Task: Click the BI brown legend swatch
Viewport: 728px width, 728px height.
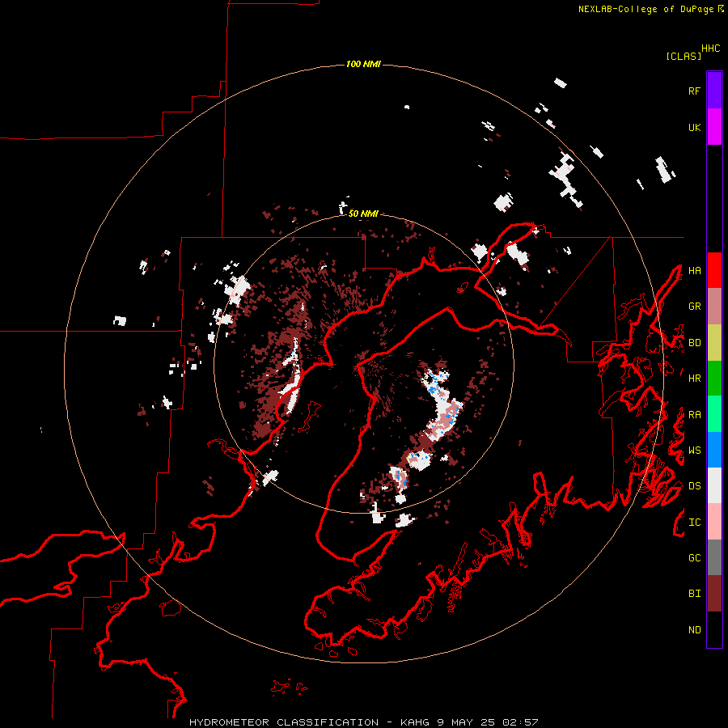Action: [714, 594]
